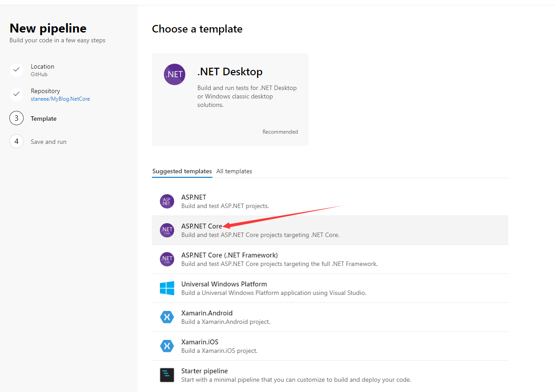
Task: Click the ASP.NET Core purple icon
Action: coord(167,230)
